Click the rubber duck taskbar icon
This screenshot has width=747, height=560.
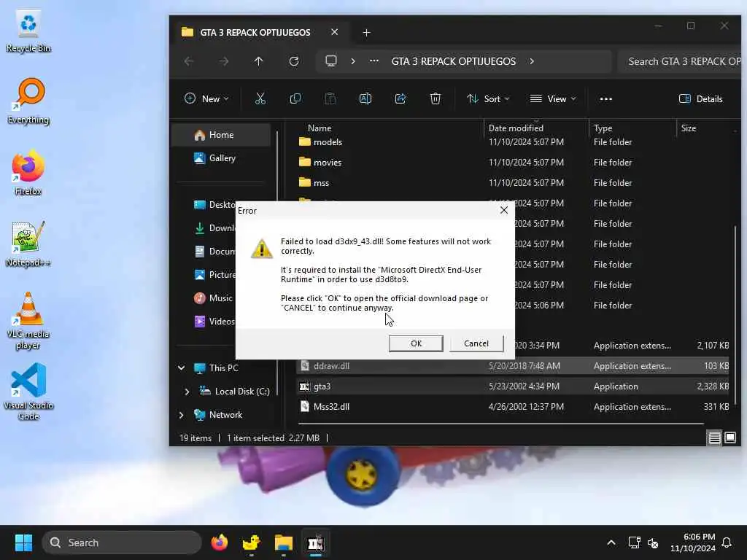coord(251,542)
